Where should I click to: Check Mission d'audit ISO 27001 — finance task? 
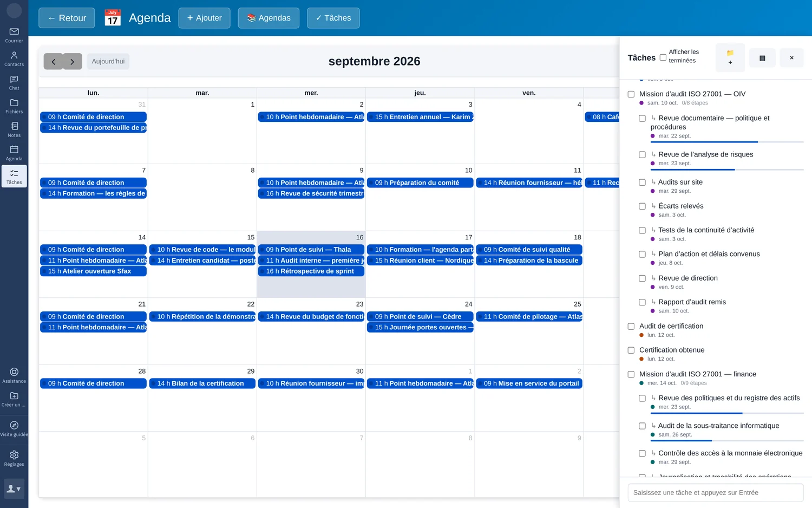(x=631, y=374)
